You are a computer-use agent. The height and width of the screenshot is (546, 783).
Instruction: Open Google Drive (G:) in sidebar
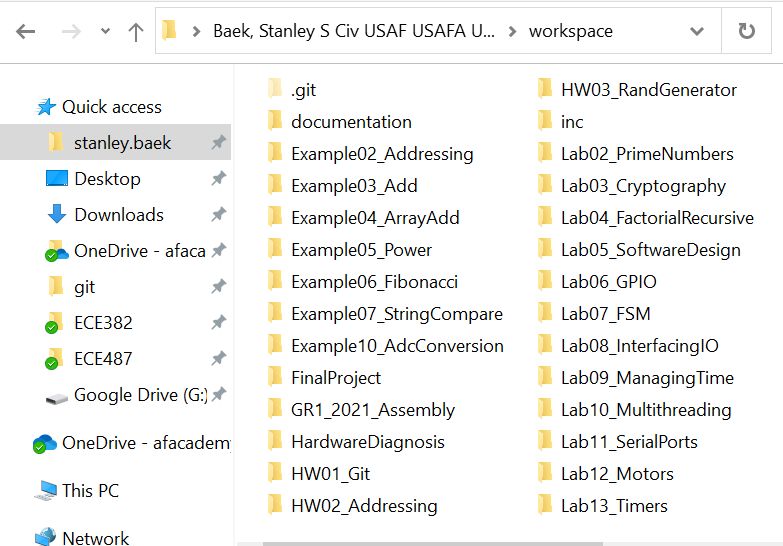(x=141, y=395)
